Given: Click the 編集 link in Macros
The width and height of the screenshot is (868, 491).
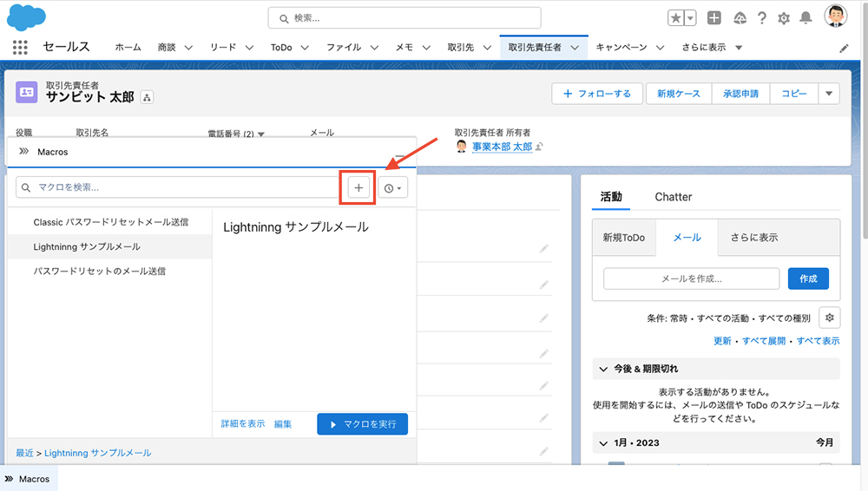Looking at the screenshot, I should pos(282,424).
